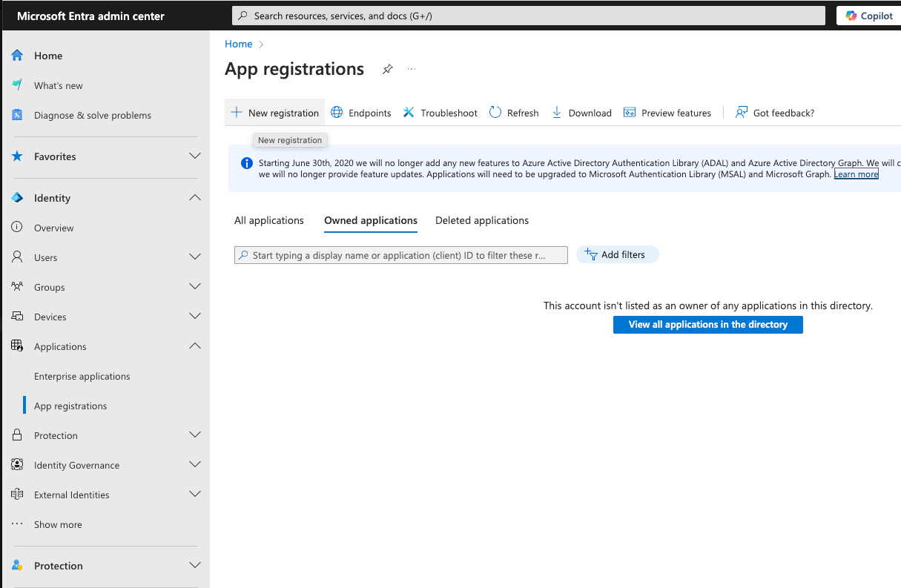Screen dimensions: 901x588
Task: Click the Users person icon
Action: 17,257
